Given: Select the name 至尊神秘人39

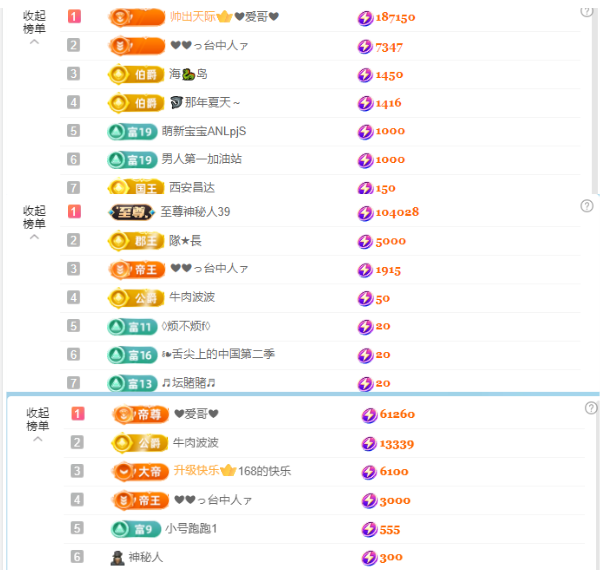Looking at the screenshot, I should [195, 212].
